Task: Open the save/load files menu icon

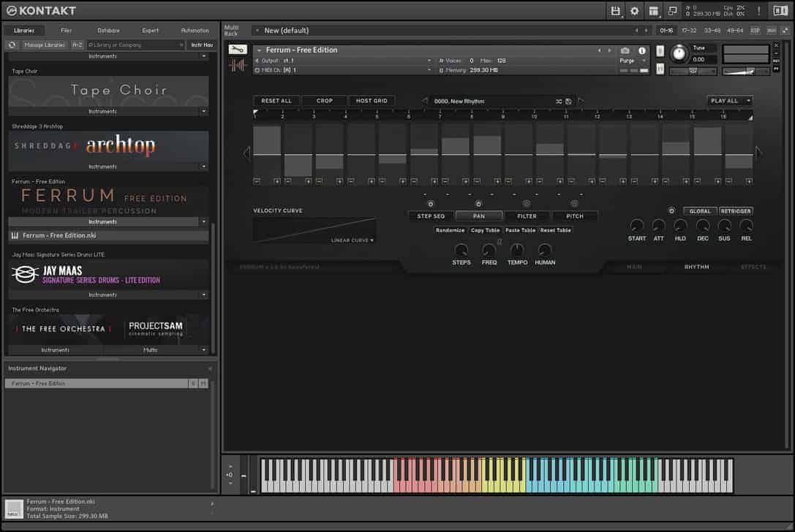Action: click(x=616, y=11)
